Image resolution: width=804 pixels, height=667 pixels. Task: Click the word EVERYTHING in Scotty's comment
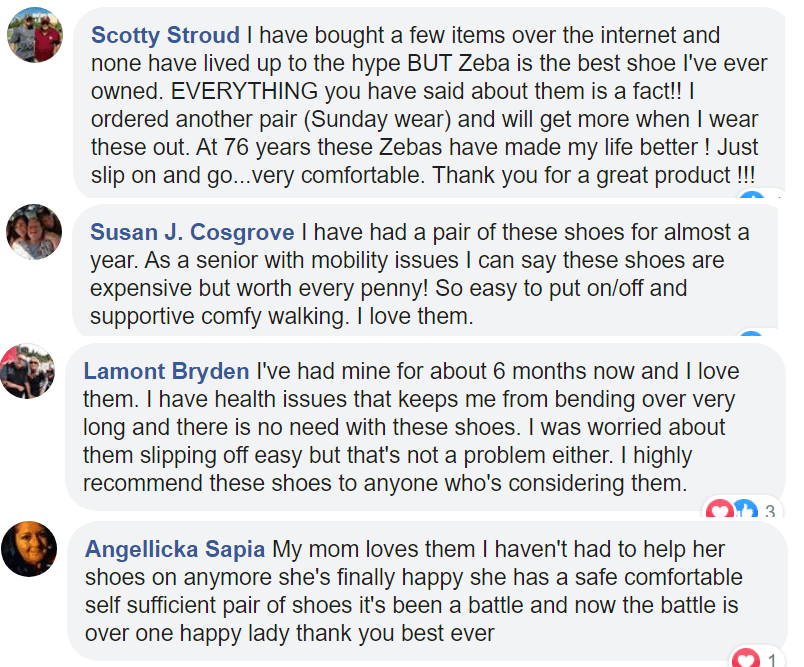[x=244, y=91]
